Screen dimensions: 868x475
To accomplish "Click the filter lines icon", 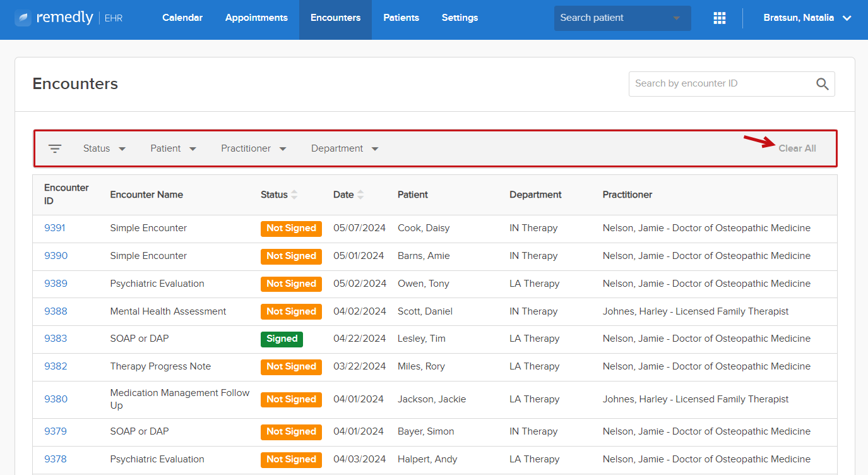I will 56,149.
